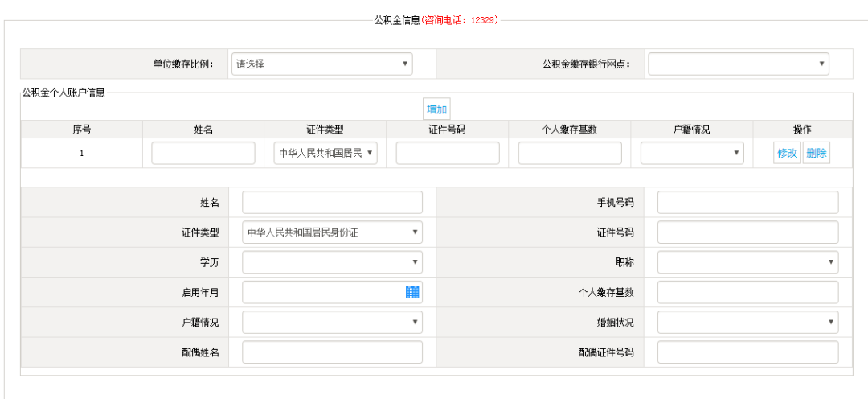868x399 pixels.
Task: Expand the 学历 dropdown
Action: (332, 262)
